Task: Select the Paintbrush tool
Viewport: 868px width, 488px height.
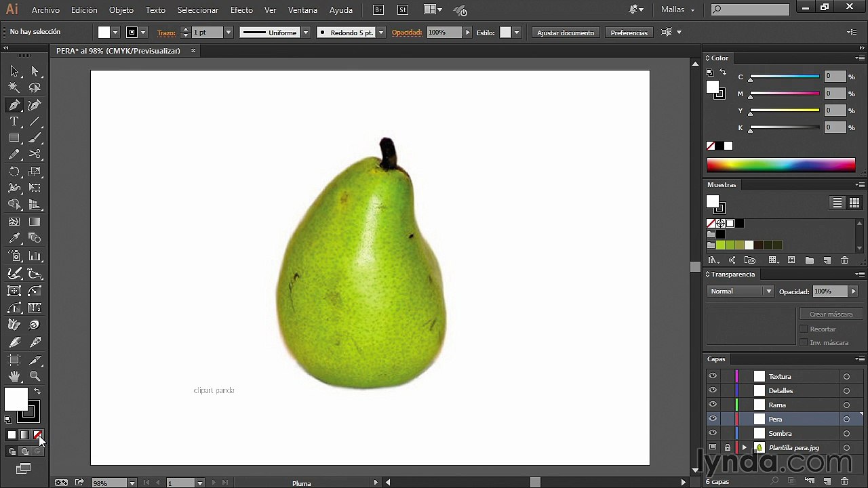Action: click(35, 138)
